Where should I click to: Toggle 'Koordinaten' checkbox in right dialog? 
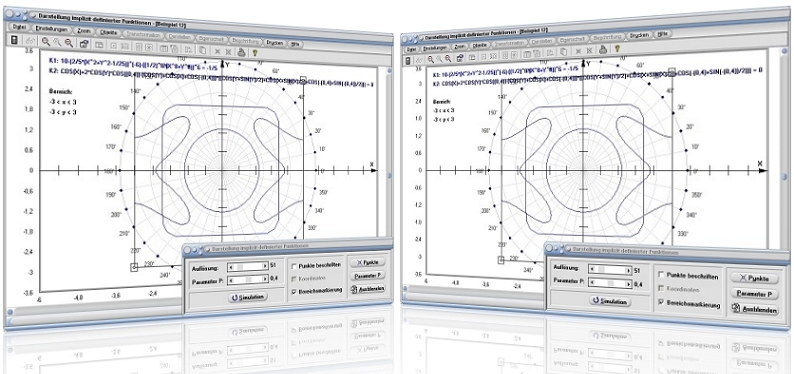tap(661, 288)
